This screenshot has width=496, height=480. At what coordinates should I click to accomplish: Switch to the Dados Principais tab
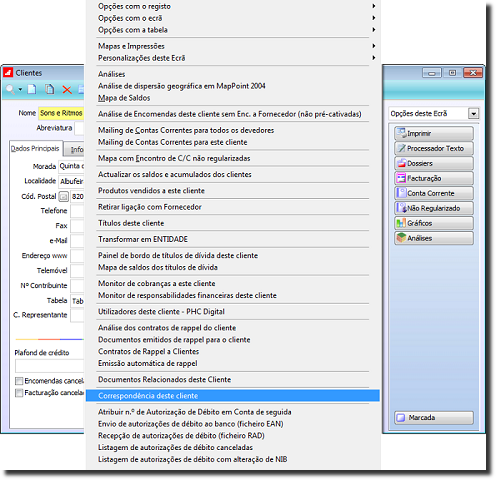(x=35, y=148)
